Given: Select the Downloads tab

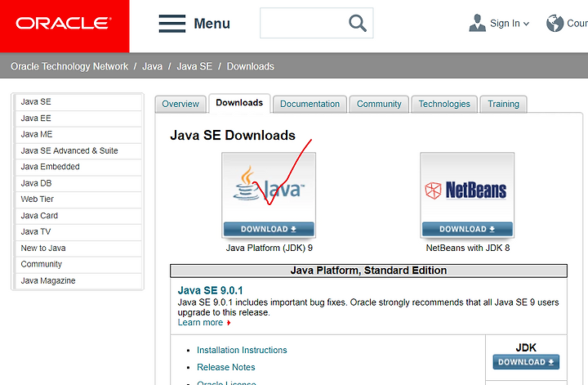Looking at the screenshot, I should click(239, 103).
